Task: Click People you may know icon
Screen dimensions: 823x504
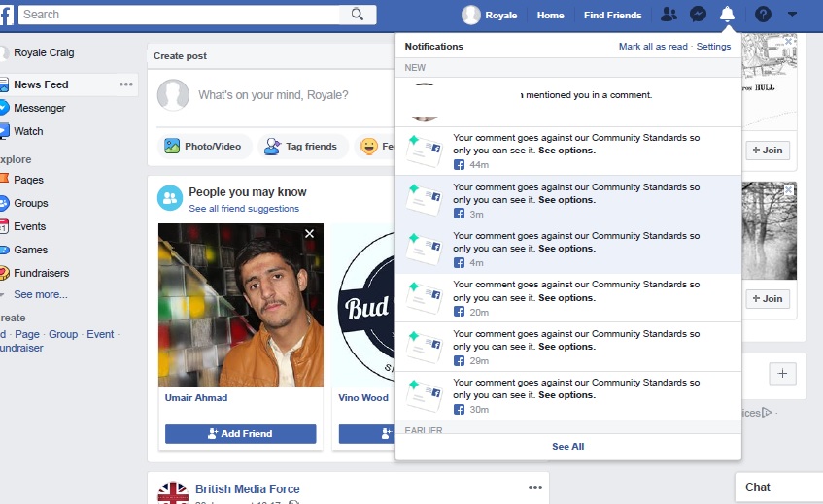Action: 170,198
